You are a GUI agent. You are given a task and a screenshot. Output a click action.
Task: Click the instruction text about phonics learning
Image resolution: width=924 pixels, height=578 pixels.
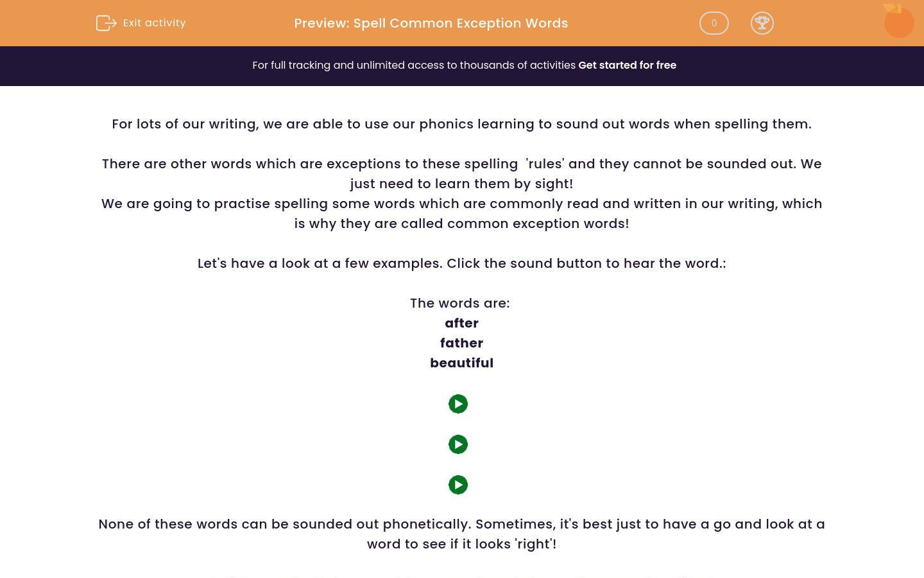coord(461,124)
